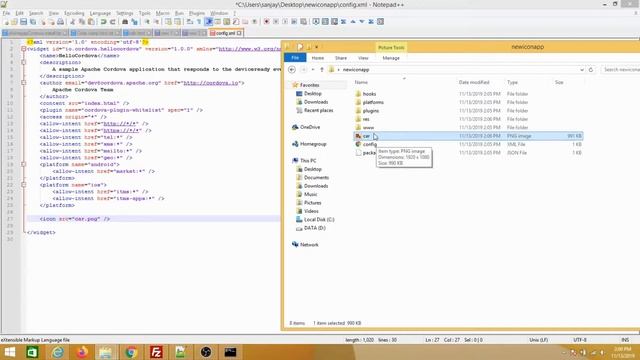Collapse the android platform fold marker

pos(24,164)
